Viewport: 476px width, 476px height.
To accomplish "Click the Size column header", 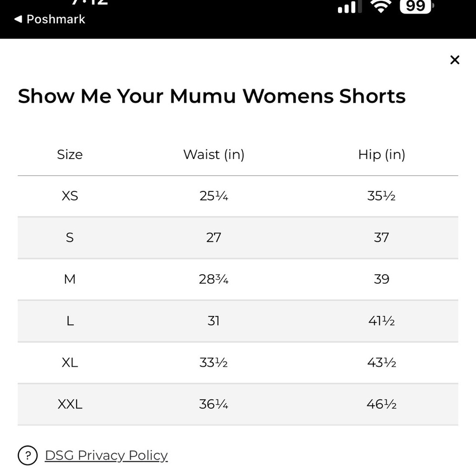I will (70, 154).
